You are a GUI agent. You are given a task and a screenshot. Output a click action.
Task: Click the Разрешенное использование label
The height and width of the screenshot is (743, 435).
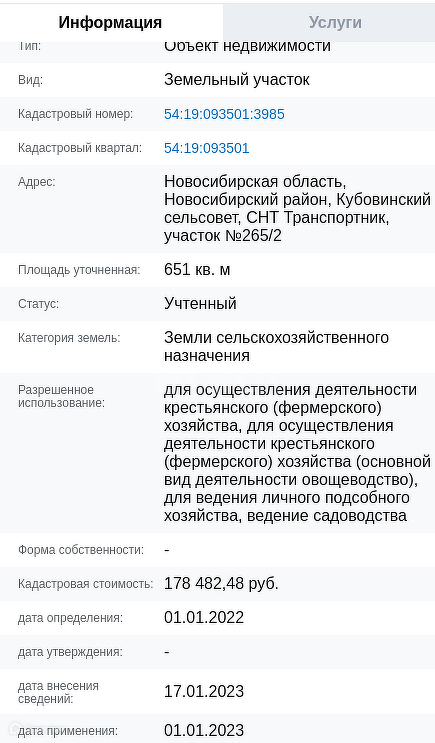click(x=61, y=397)
